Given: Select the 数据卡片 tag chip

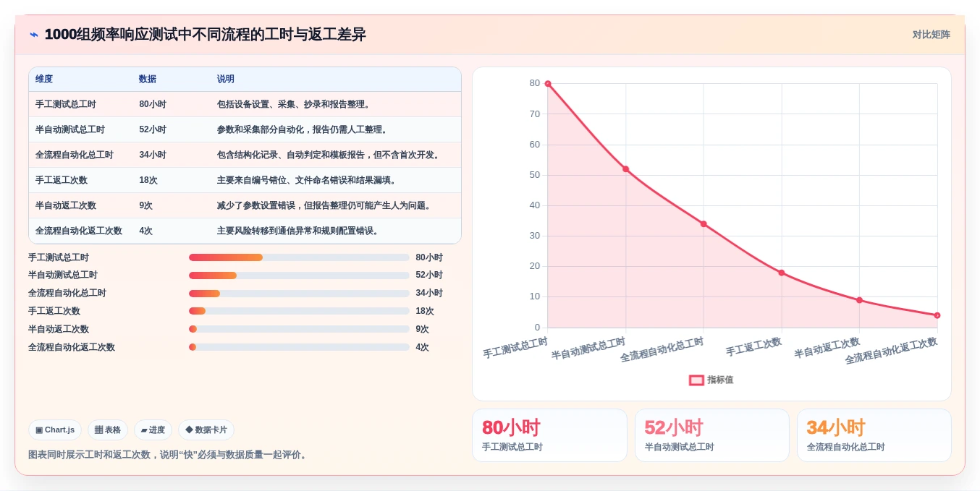Looking at the screenshot, I should coord(206,430).
